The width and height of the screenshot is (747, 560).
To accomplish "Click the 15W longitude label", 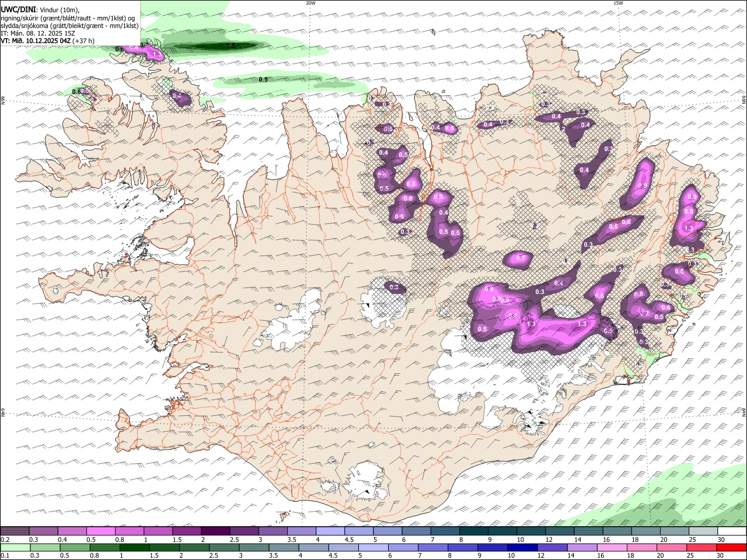I will (x=618, y=3).
